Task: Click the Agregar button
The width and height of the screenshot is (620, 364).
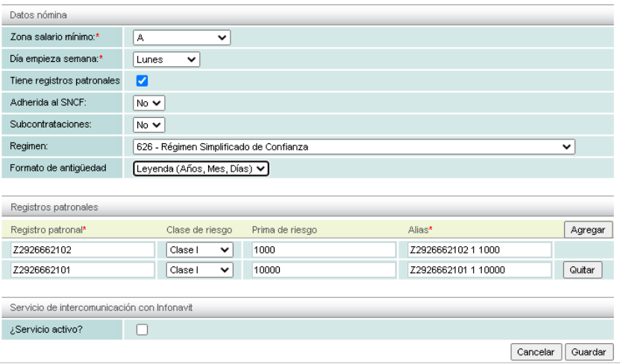Action: tap(587, 230)
